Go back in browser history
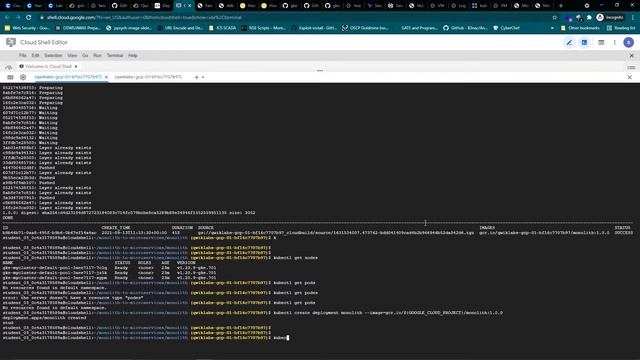 pos(7,18)
